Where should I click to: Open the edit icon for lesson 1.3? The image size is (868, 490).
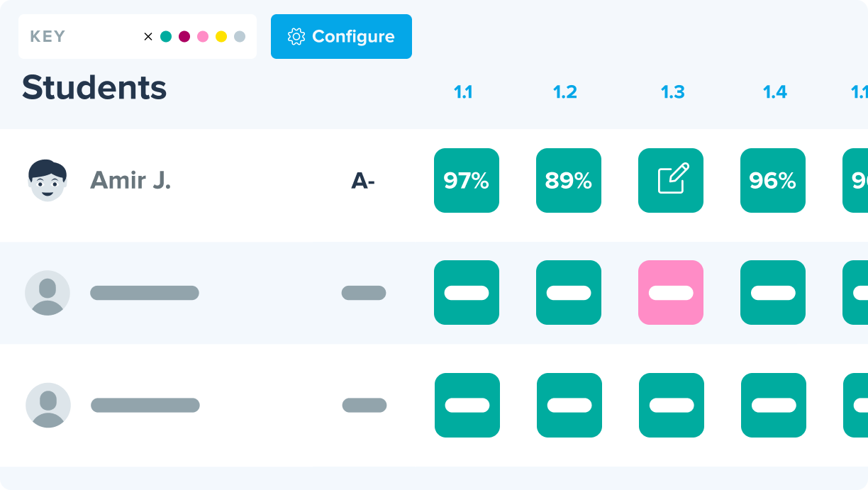pyautogui.click(x=671, y=181)
